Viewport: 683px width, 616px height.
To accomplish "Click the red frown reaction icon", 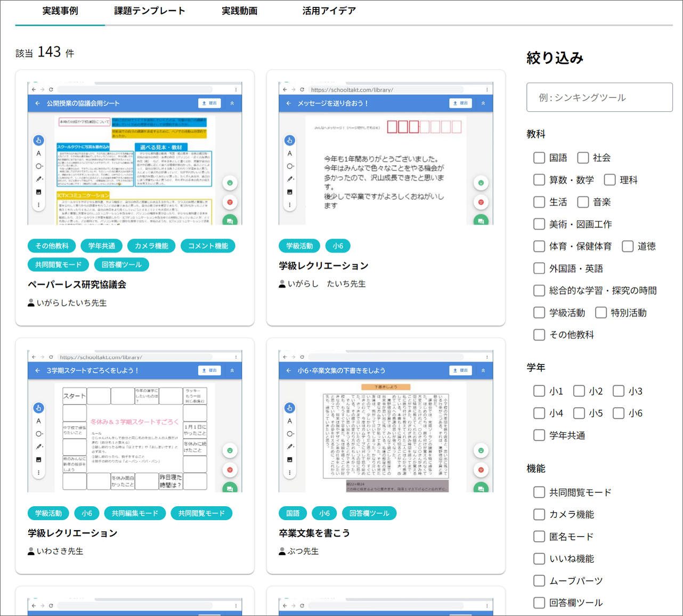I will tap(230, 202).
